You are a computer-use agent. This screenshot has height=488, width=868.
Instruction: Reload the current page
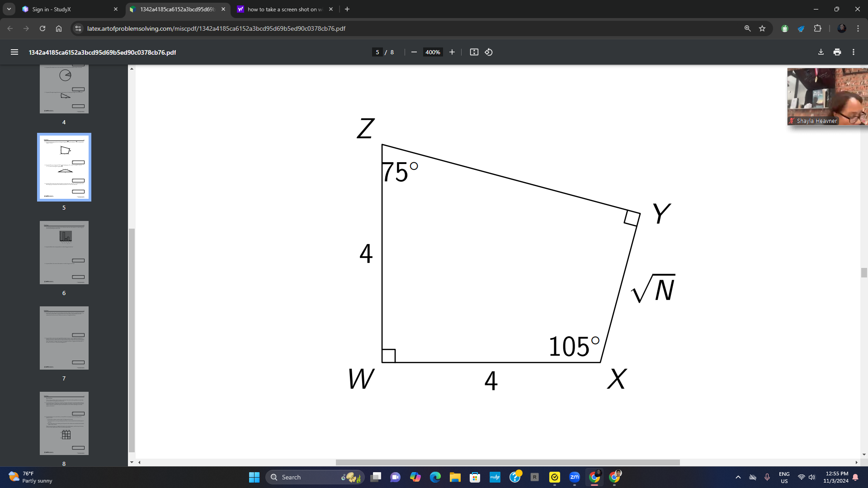point(42,28)
